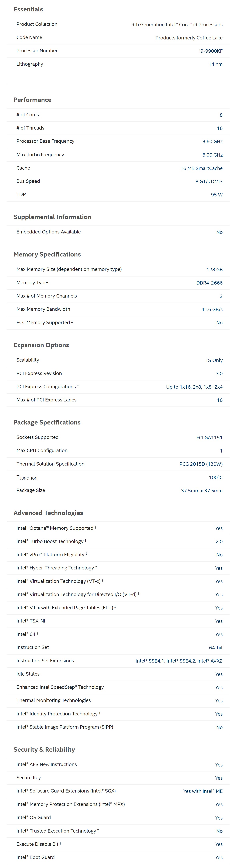The width and height of the screenshot is (240, 868).
Task: Click the Security & Reliability section heading
Action: [44, 749]
